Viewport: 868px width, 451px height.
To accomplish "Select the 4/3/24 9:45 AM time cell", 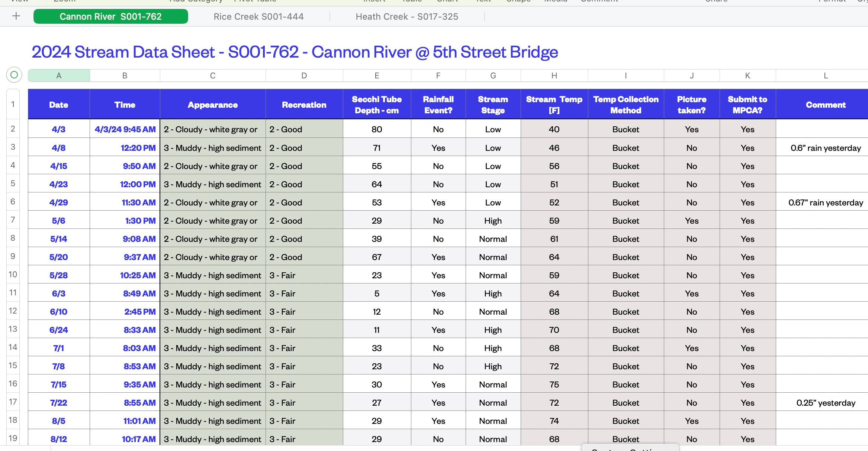I will tap(125, 129).
